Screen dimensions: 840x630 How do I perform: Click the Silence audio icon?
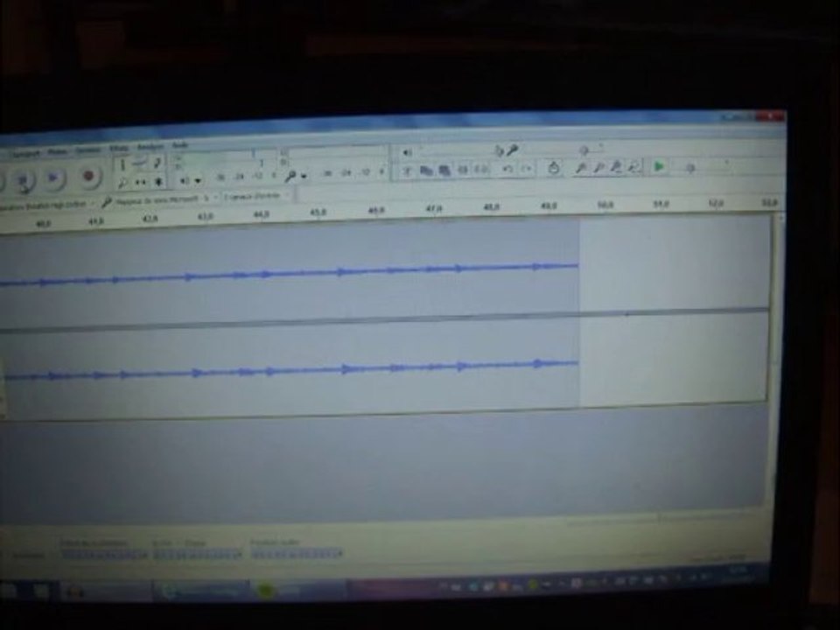481,169
